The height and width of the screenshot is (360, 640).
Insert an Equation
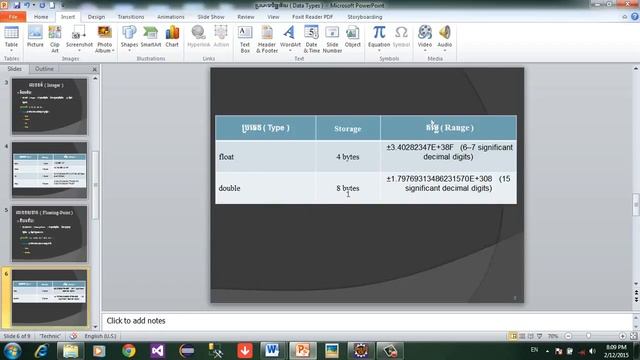tap(379, 38)
